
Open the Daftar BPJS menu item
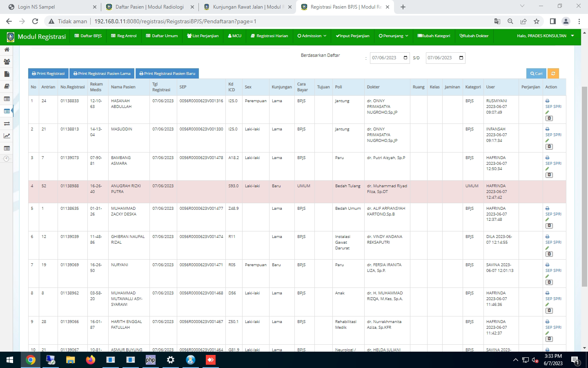coord(88,36)
